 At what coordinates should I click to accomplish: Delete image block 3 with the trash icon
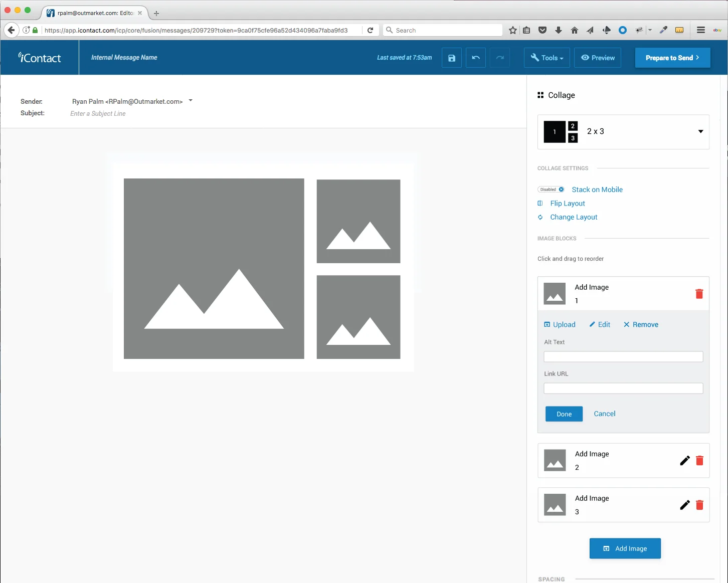pos(699,505)
